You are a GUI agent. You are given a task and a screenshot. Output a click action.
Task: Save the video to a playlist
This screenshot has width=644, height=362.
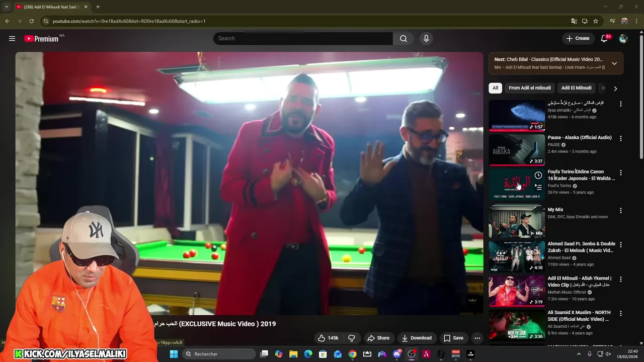click(453, 338)
